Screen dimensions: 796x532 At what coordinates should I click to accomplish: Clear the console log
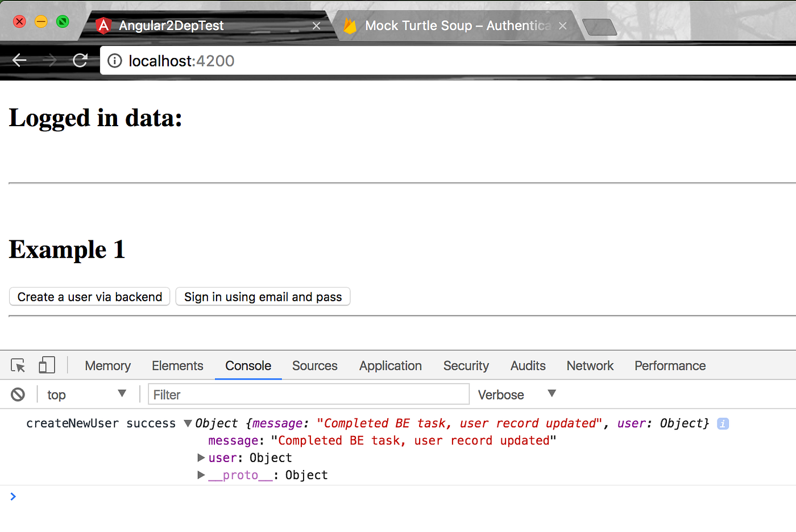[x=18, y=394]
